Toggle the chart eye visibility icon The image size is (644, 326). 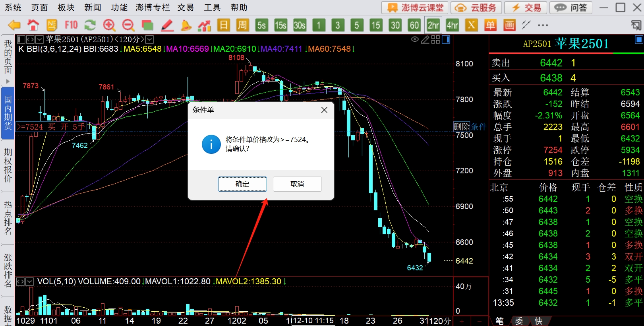coord(415,39)
